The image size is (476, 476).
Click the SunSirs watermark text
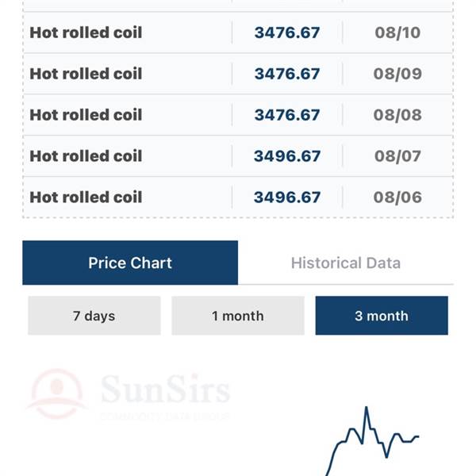(165, 390)
